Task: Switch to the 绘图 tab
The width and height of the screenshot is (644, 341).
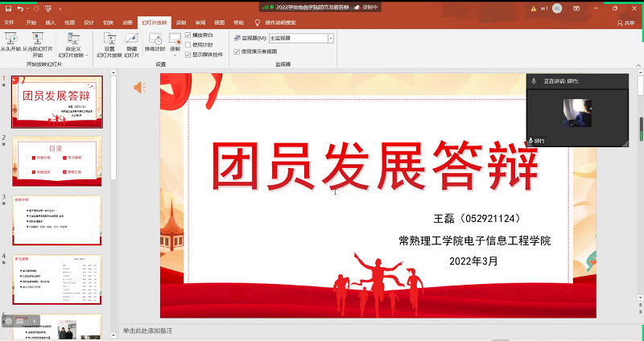Action: [x=69, y=23]
